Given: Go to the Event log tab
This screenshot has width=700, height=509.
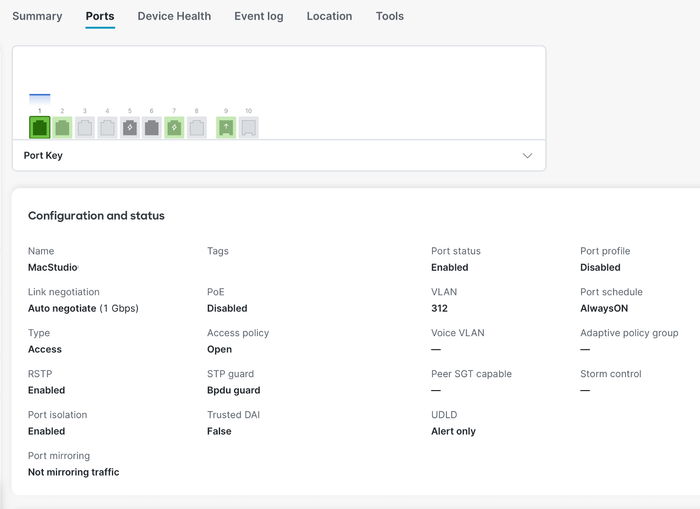Looking at the screenshot, I should [258, 16].
